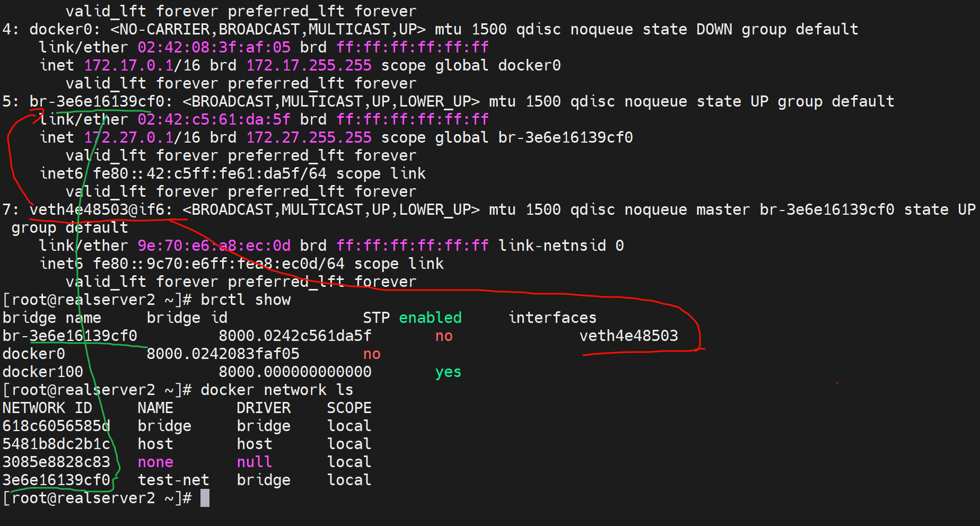This screenshot has height=526, width=980.
Task: Click MAC address 02:42:c5:61:da:5f
Action: [x=214, y=119]
